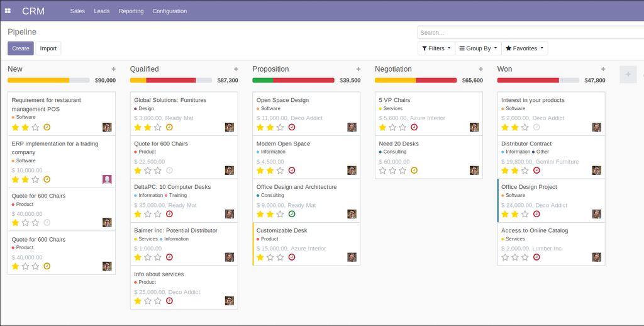
Task: Open activity clock on Open Space Design card
Action: (x=292, y=127)
